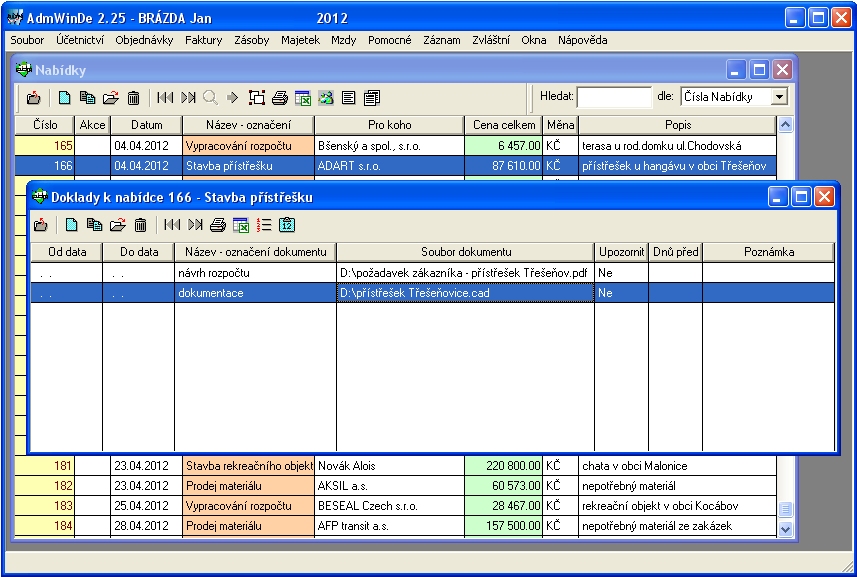Select offer 165 row 'Bšenský a spol., s.r.o.'
Screen dimensions: 857x577
pyautogui.click(x=395, y=146)
